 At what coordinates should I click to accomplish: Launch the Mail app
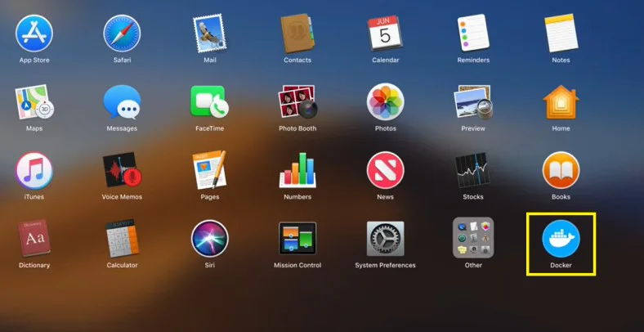pos(209,34)
